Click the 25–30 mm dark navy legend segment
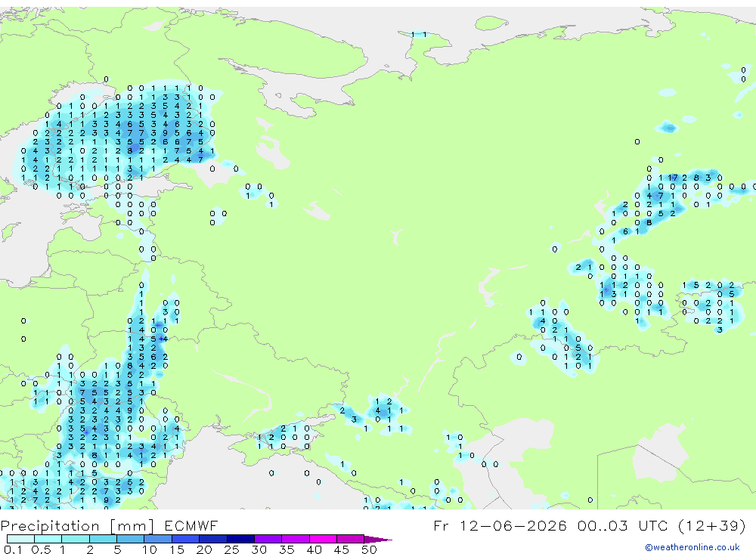The width and height of the screenshot is (756, 554). [240, 539]
